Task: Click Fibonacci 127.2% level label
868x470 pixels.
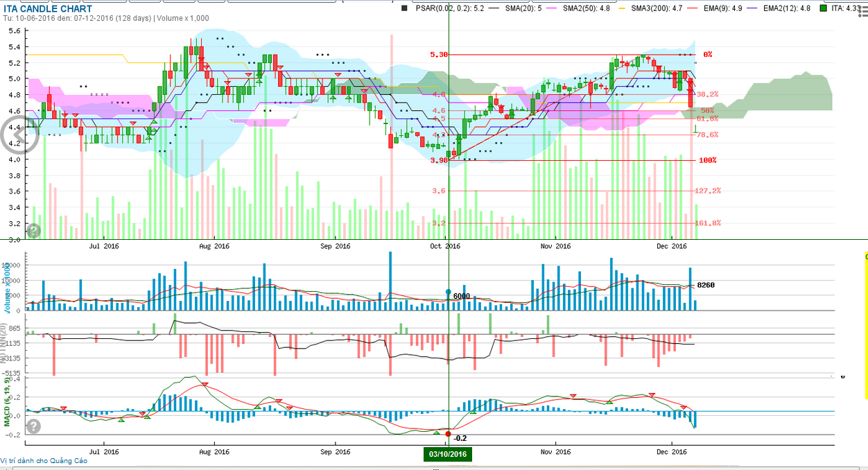Action: point(707,191)
